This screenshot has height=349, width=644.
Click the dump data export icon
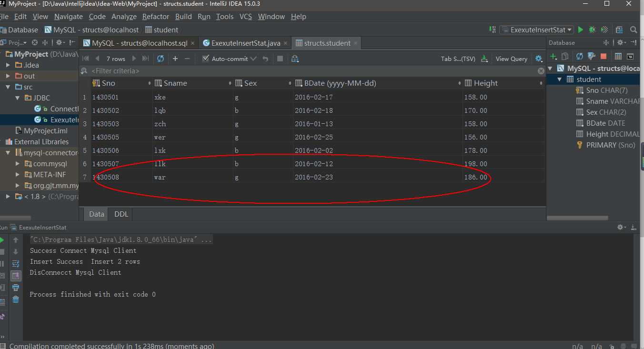pos(484,59)
